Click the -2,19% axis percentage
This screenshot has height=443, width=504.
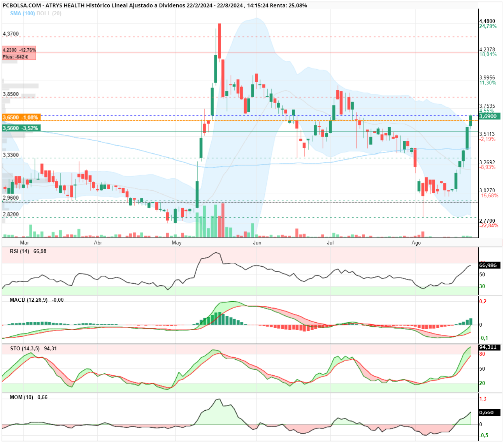(488, 139)
